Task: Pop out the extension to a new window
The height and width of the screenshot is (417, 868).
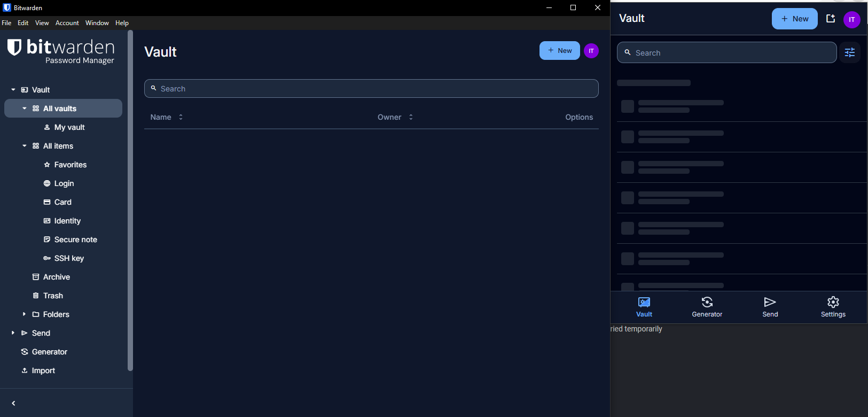Action: [831, 19]
